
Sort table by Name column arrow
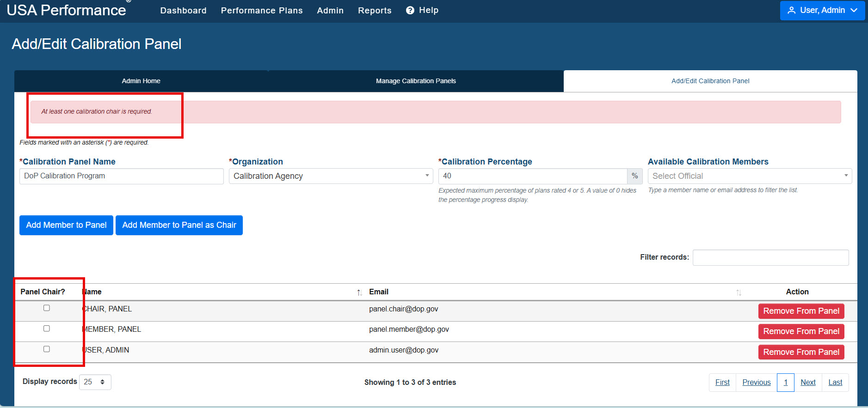point(359,292)
